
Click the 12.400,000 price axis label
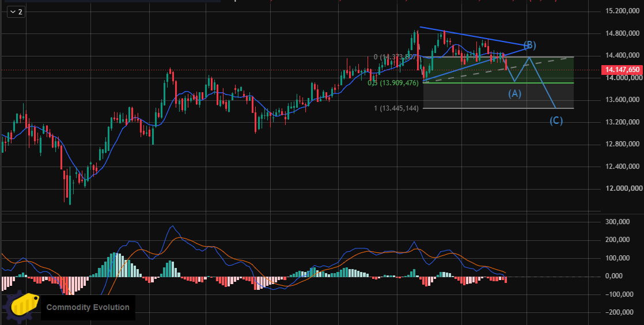coord(622,167)
